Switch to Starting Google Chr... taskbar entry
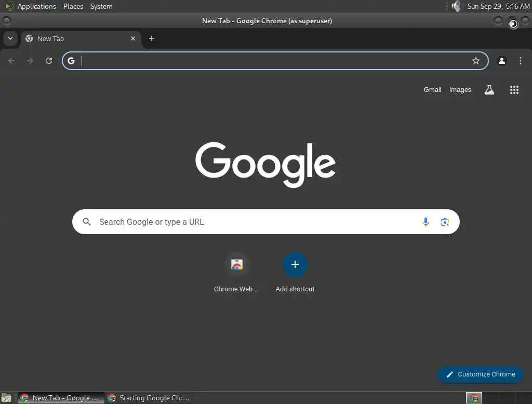This screenshot has width=532, height=404. click(149, 398)
